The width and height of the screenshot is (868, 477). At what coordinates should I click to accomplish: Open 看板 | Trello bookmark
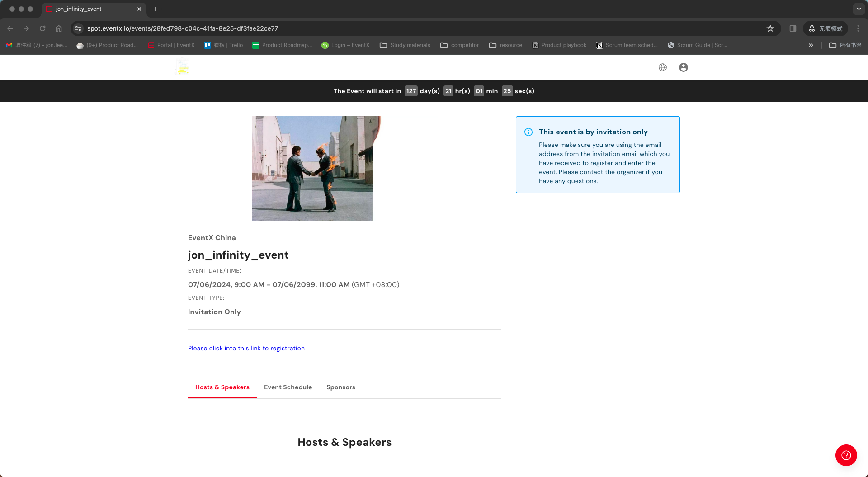(224, 45)
